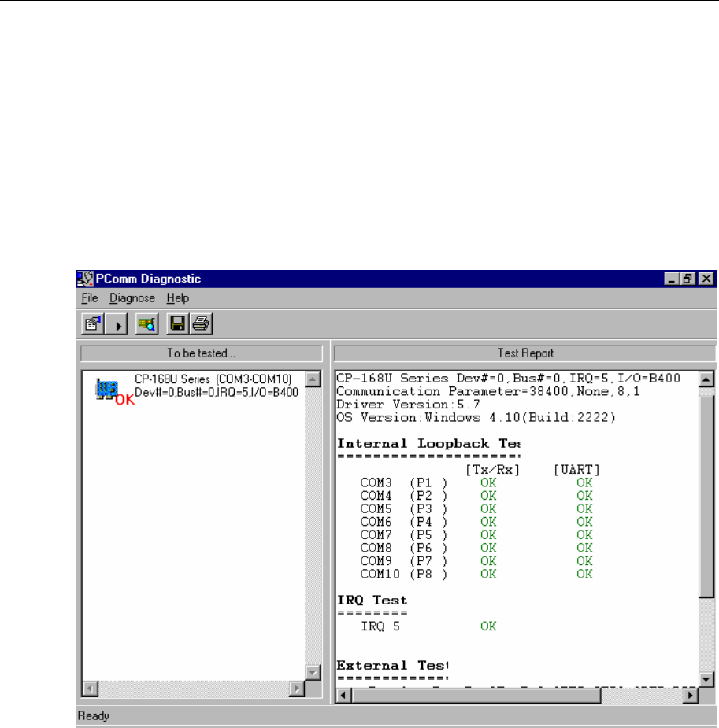The image size is (719, 728).
Task: Close the PComm Diagnostic window
Action: (706, 279)
